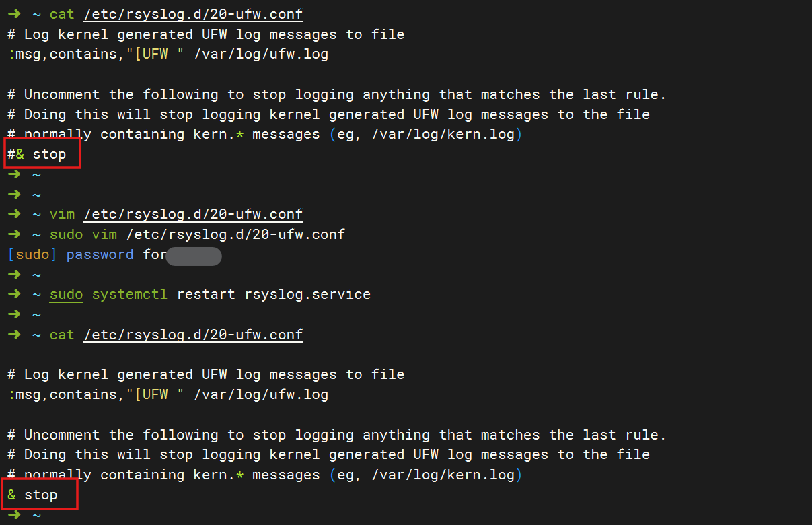
Task: Click the uncommented "& stop" line
Action: pyautogui.click(x=33, y=495)
